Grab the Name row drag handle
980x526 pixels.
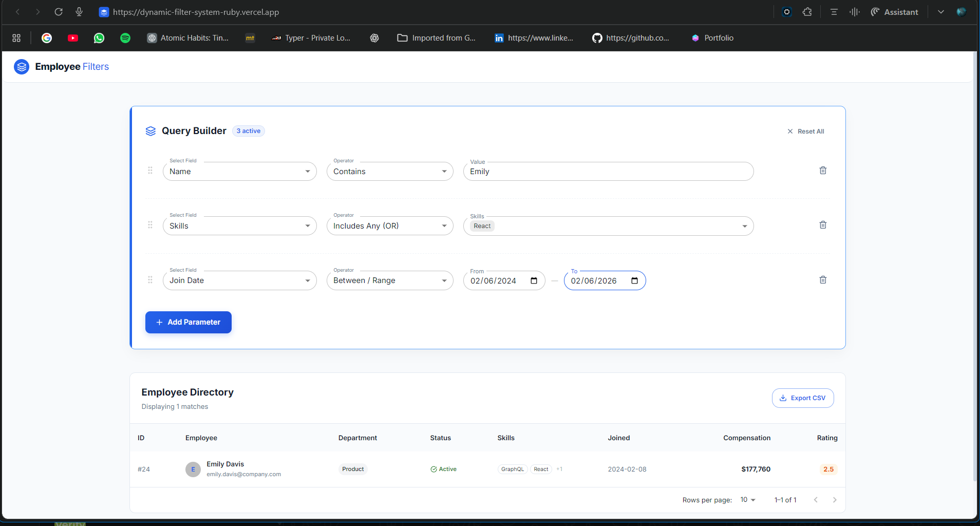[x=150, y=171]
